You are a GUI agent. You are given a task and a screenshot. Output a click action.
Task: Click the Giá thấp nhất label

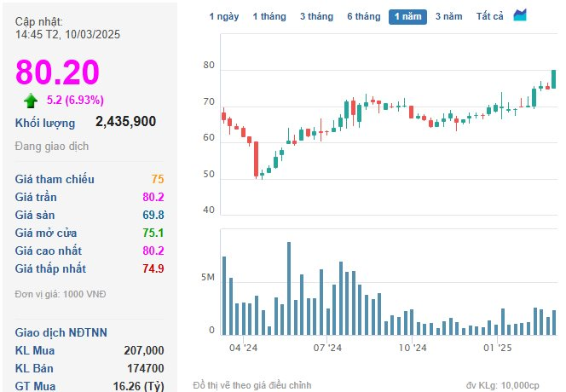click(x=50, y=269)
